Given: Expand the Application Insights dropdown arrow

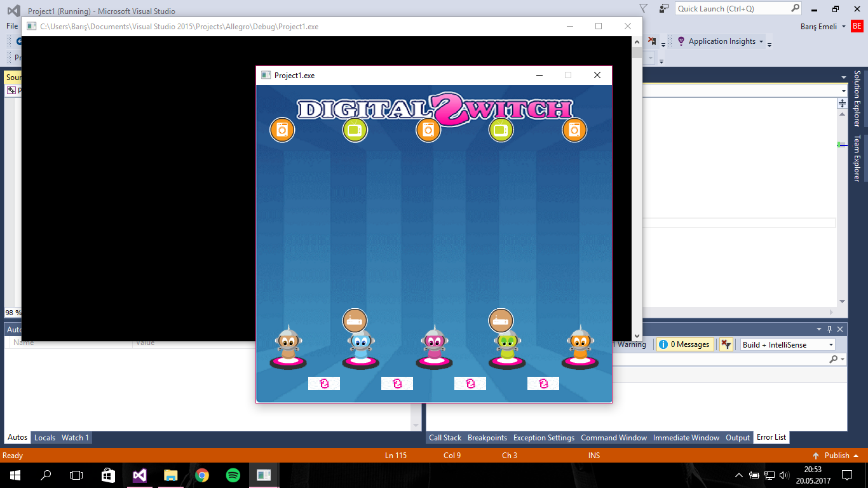Looking at the screenshot, I should (761, 41).
